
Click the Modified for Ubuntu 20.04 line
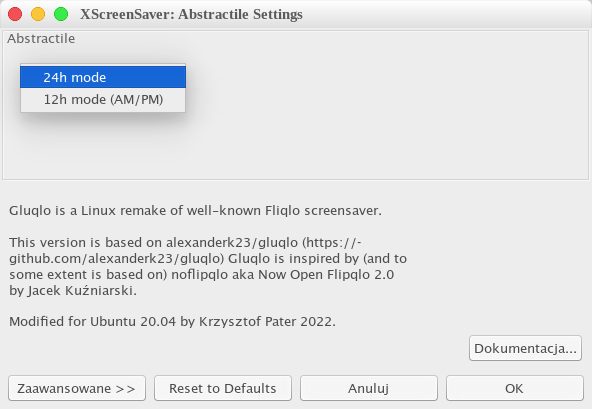coord(172,321)
